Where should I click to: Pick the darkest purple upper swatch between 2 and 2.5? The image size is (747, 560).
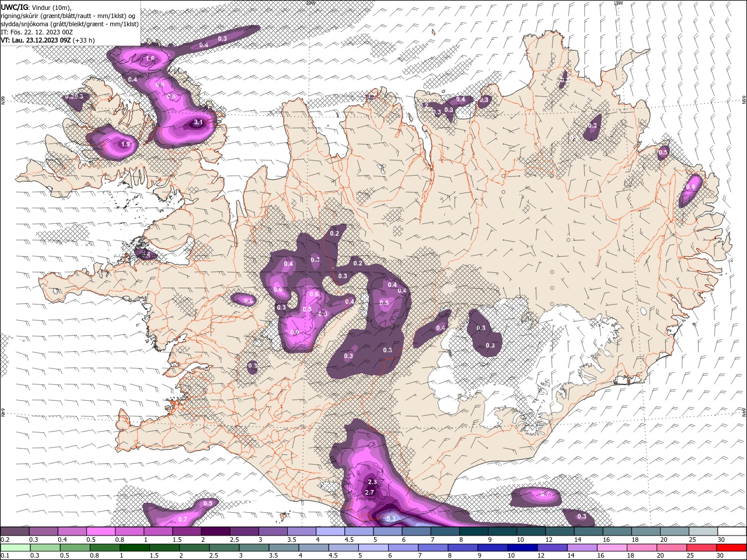[x=215, y=531]
